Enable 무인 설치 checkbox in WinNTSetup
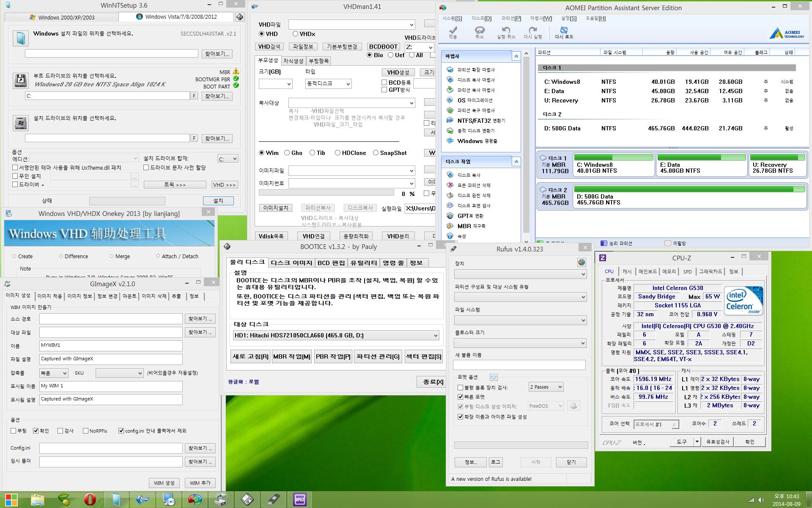 tap(15, 176)
